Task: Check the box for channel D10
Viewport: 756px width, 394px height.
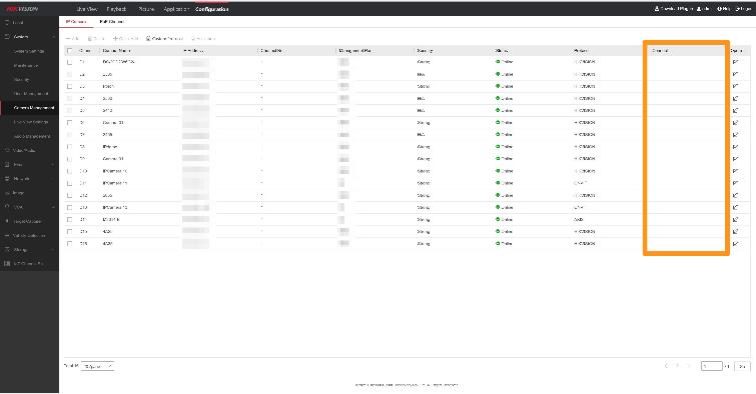Action: coord(69,171)
